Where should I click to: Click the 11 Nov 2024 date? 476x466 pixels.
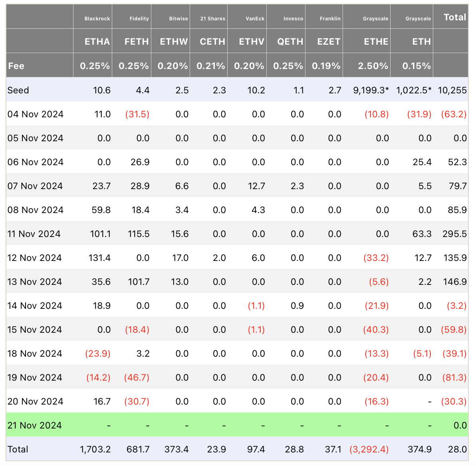pos(34,234)
